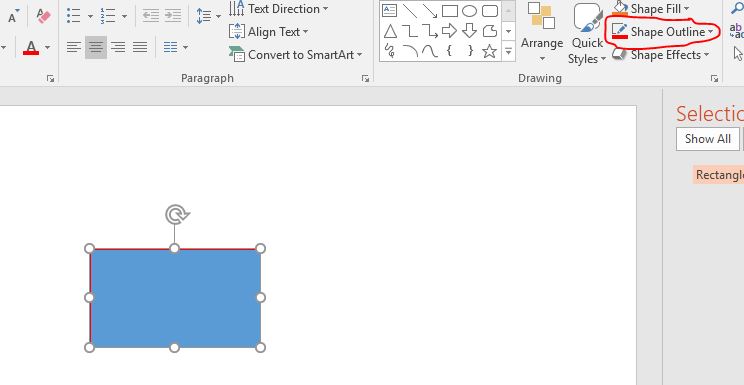This screenshot has width=744, height=385.
Task: Select the 5-Point Star shape
Action: tap(489, 50)
